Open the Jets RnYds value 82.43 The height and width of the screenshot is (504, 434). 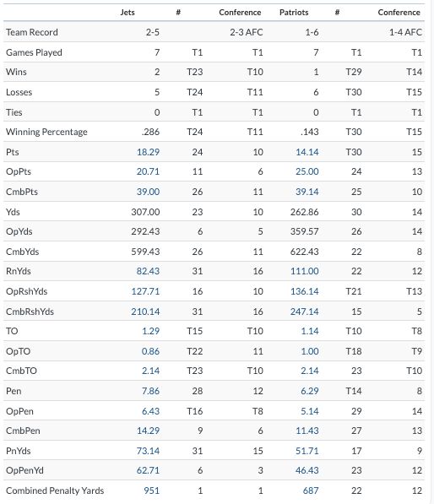pos(149,271)
